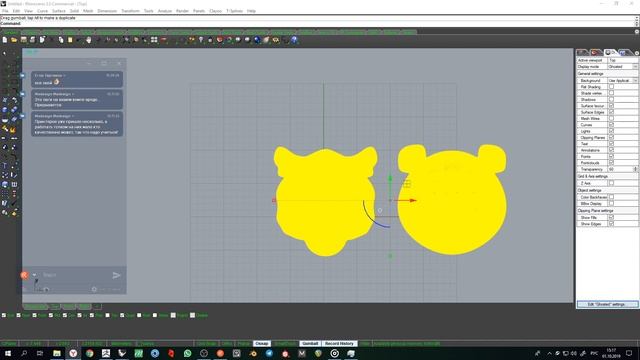Switch to the Perspective viewport tab
The image size is (640, 360).
(36, 307)
